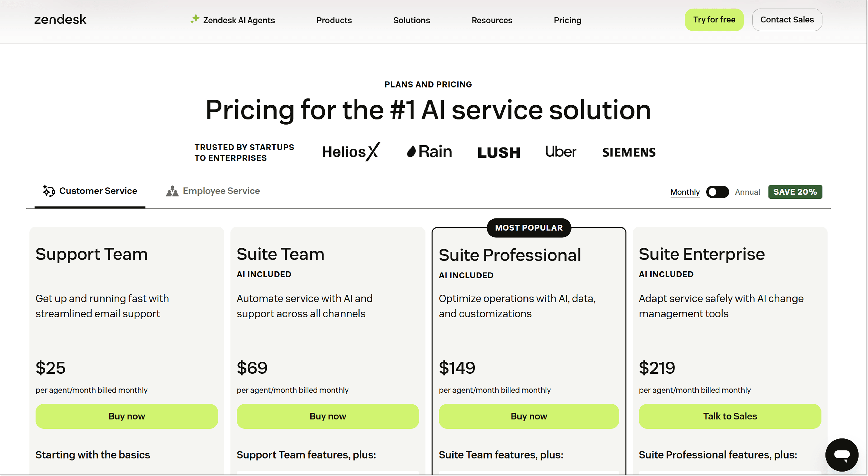
Task: Expand the Products menu
Action: tap(334, 20)
